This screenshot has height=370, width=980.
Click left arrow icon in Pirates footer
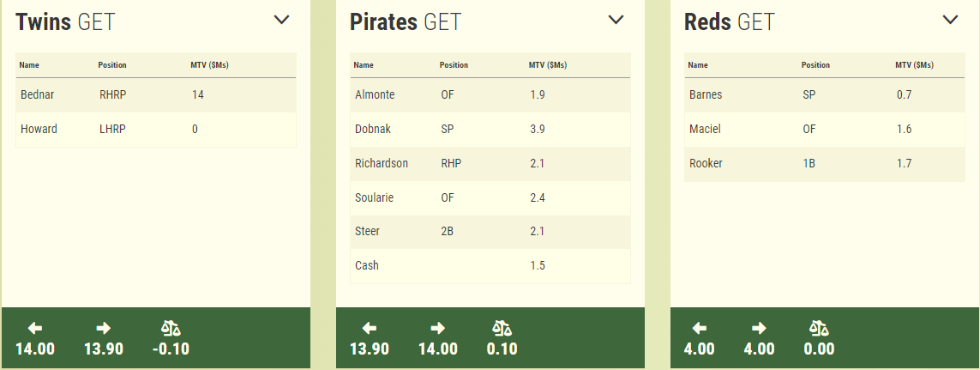pos(369,328)
